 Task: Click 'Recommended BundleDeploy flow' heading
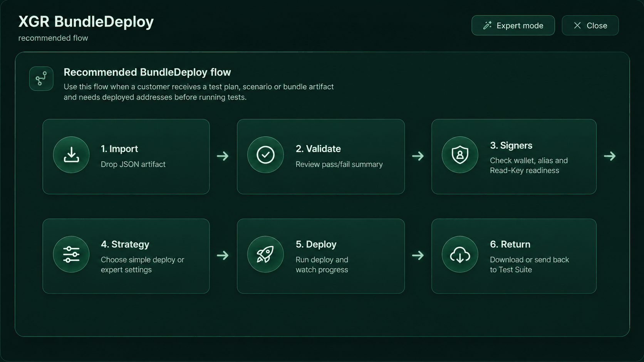pos(147,72)
